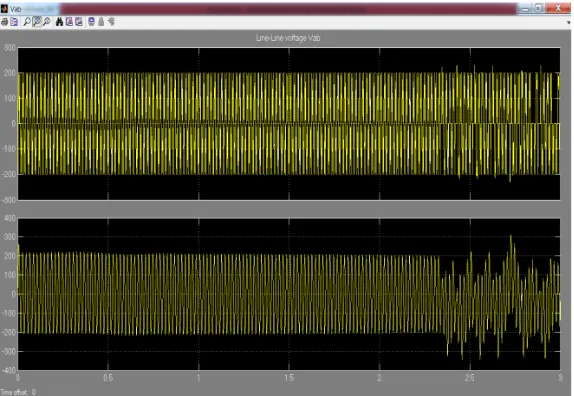Print the scope using the printer icon
The width and height of the screenshot is (574, 396).
[x=4, y=22]
